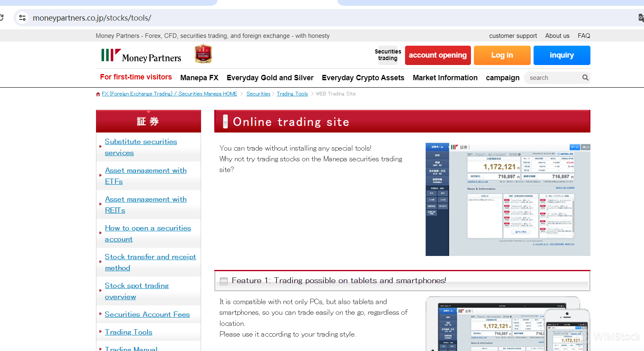
Task: Click the search magnifier icon
Action: [585, 78]
